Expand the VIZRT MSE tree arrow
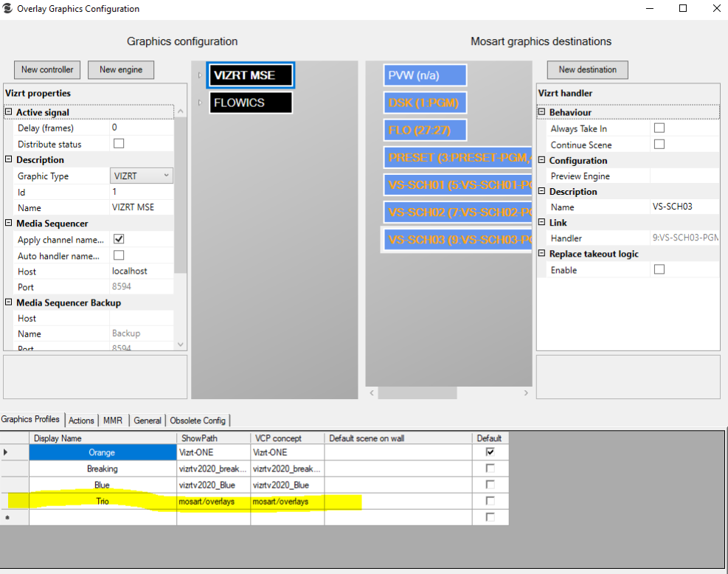 click(x=200, y=75)
